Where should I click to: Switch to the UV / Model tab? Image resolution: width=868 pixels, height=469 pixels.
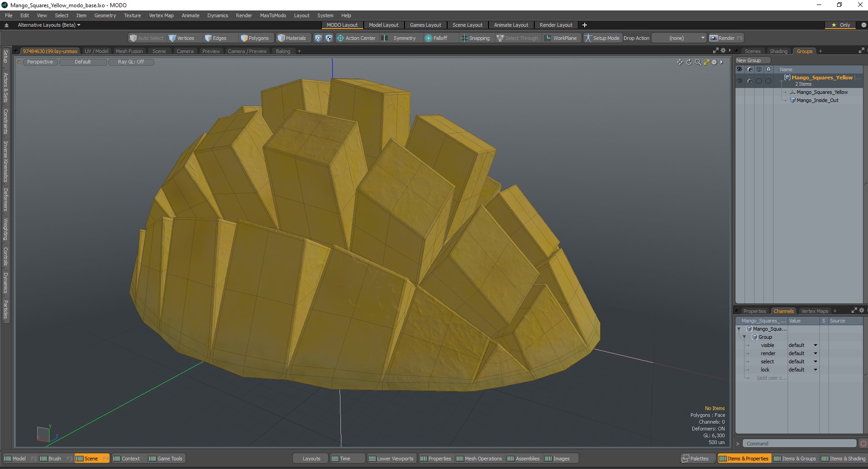point(96,51)
